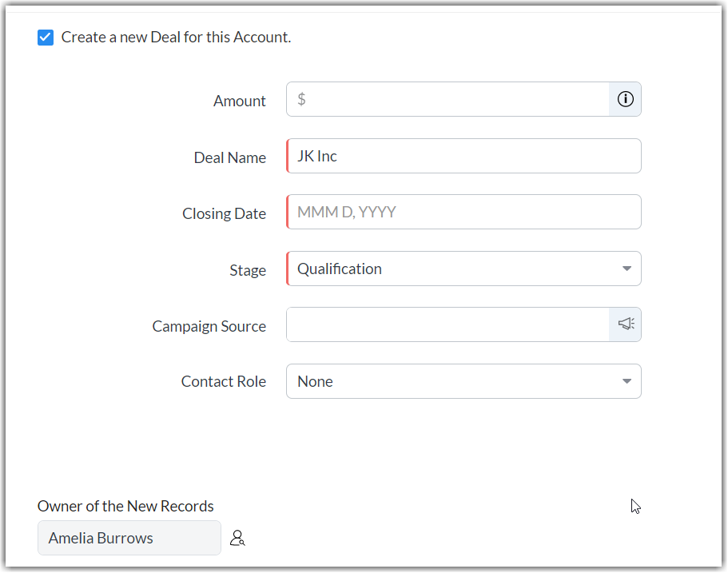Viewport: 728px width, 573px height.
Task: Click the Closing Date label
Action: pos(224,213)
